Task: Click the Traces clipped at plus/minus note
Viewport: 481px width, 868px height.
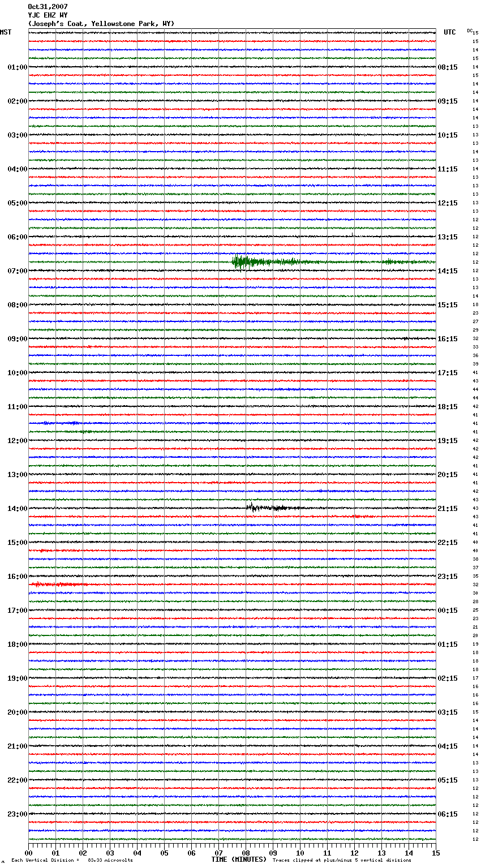Action: (342, 861)
